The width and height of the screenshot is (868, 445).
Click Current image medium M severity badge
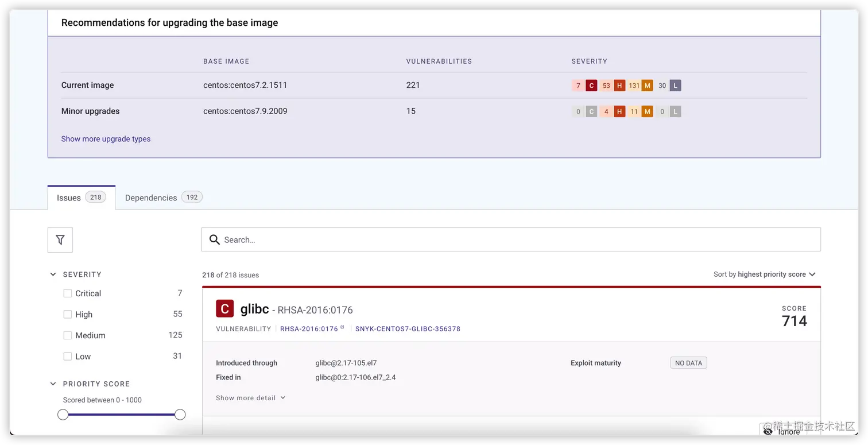[x=648, y=86]
